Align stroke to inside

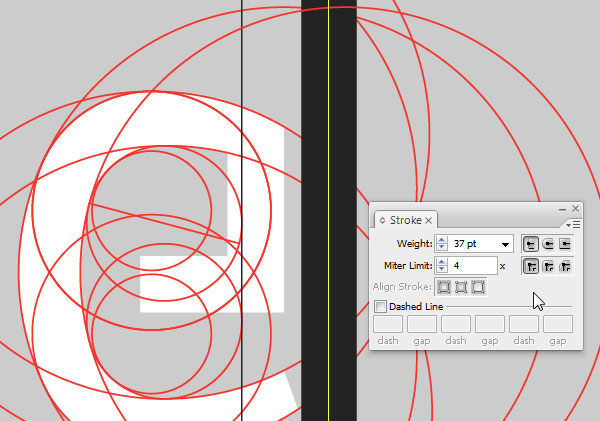point(461,287)
